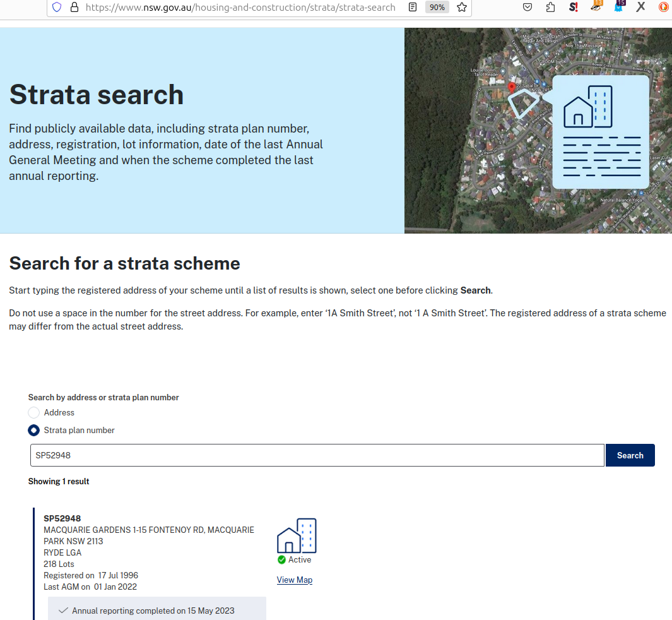The height and width of the screenshot is (620, 672).
Task: Select the Strata plan number radio option
Action: click(x=34, y=431)
